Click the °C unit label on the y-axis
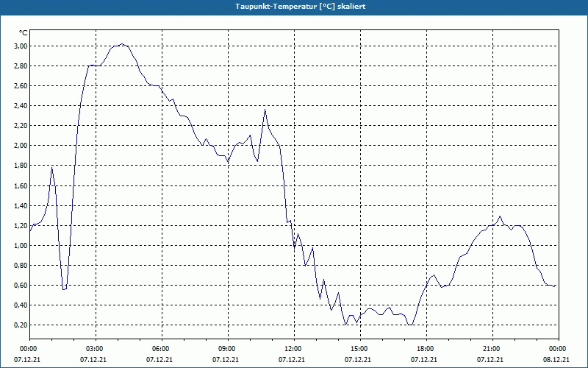This screenshot has height=368, width=588. (24, 33)
